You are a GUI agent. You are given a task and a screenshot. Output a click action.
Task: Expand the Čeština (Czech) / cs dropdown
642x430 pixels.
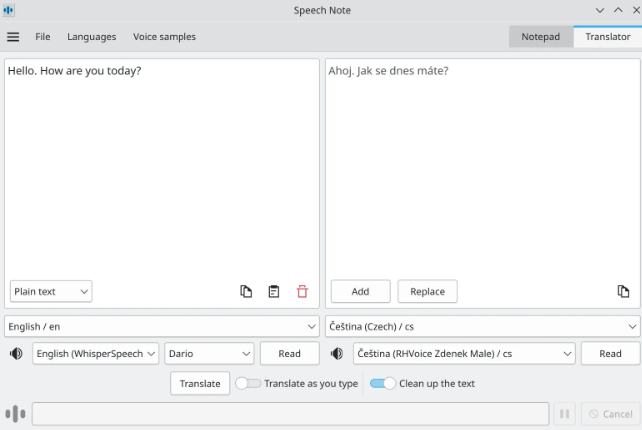coord(482,326)
